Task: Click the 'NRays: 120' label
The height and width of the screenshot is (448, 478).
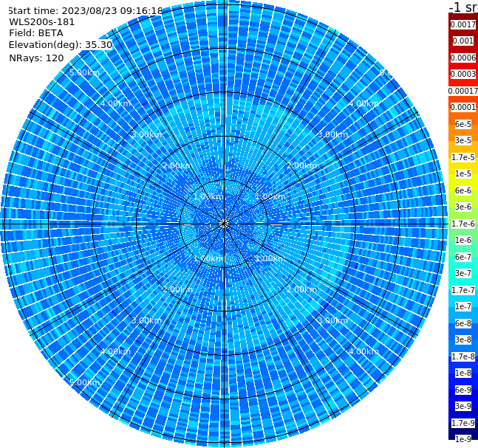Action: pyautogui.click(x=36, y=58)
